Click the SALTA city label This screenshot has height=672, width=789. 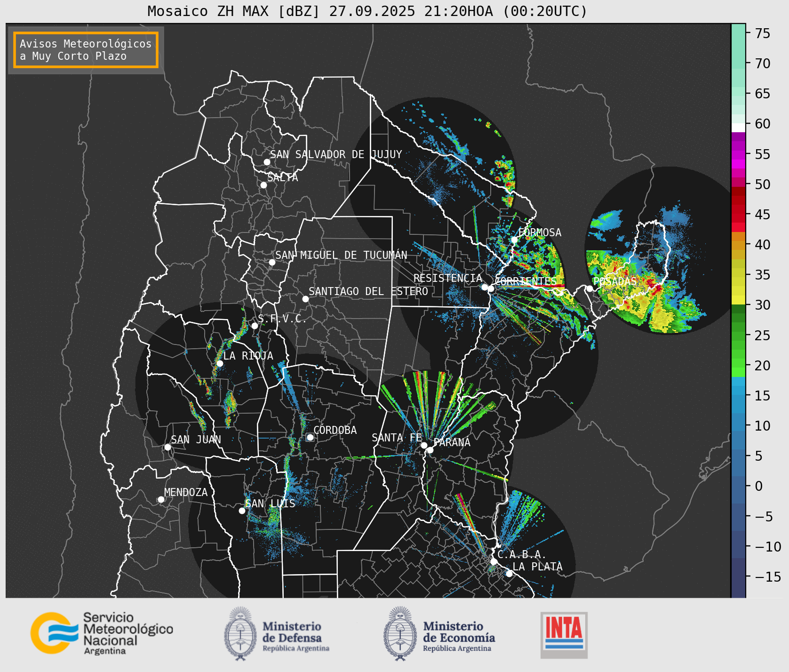(283, 177)
